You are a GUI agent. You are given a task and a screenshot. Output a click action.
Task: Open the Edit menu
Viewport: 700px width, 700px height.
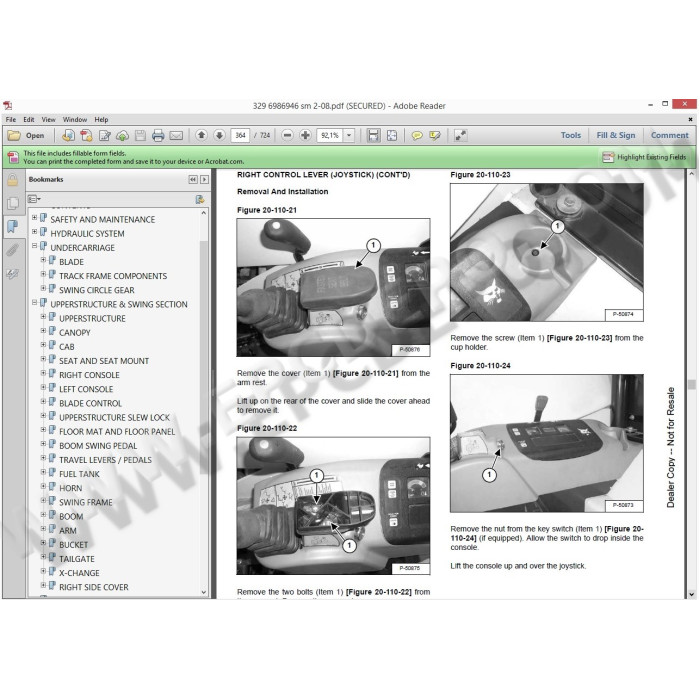coord(29,120)
